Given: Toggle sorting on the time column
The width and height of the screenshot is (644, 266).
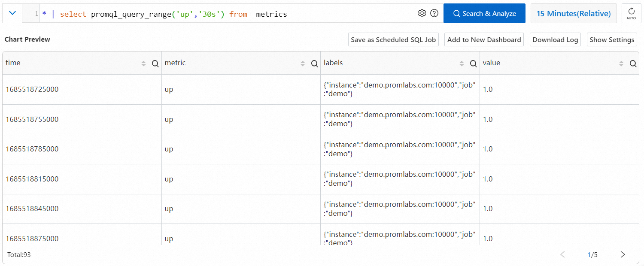Looking at the screenshot, I should click(143, 63).
